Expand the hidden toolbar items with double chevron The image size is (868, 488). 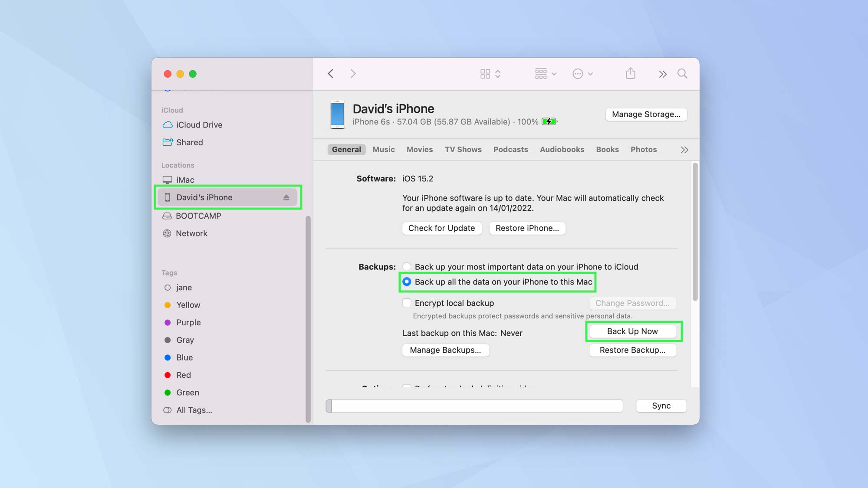tap(662, 74)
